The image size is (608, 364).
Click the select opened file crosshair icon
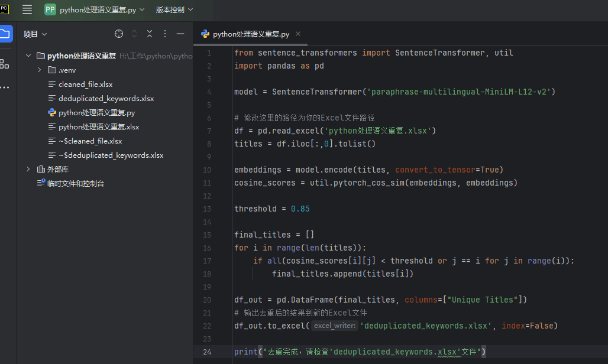[x=119, y=34]
